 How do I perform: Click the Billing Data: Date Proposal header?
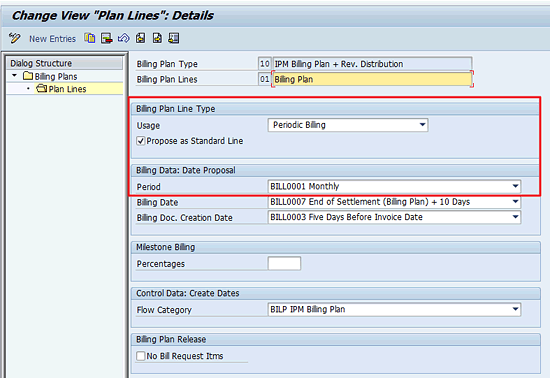186,170
